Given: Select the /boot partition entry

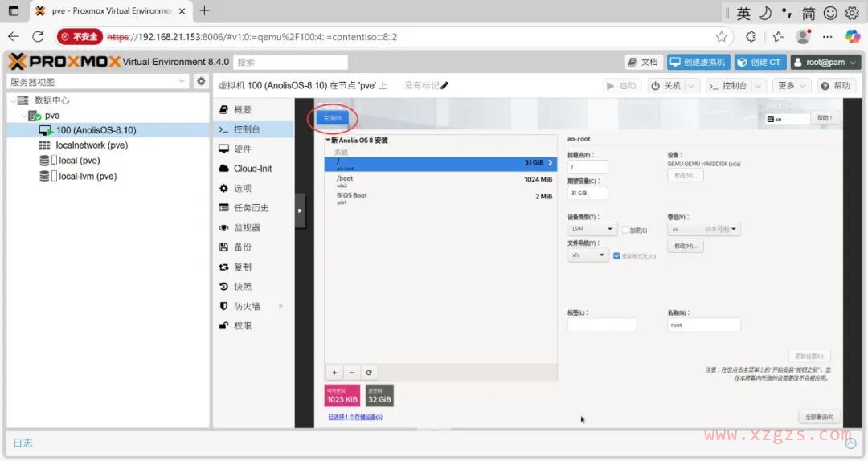Looking at the screenshot, I should point(440,181).
